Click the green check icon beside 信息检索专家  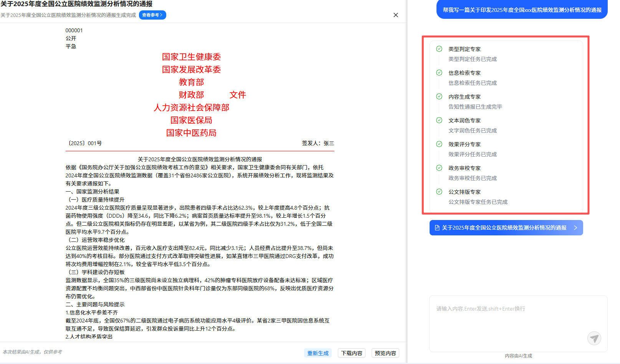[439, 73]
